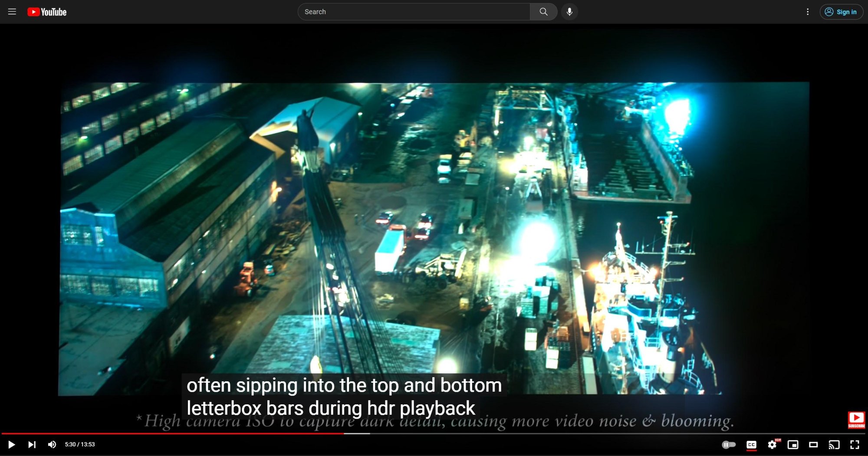Click the Search input field

(x=414, y=12)
